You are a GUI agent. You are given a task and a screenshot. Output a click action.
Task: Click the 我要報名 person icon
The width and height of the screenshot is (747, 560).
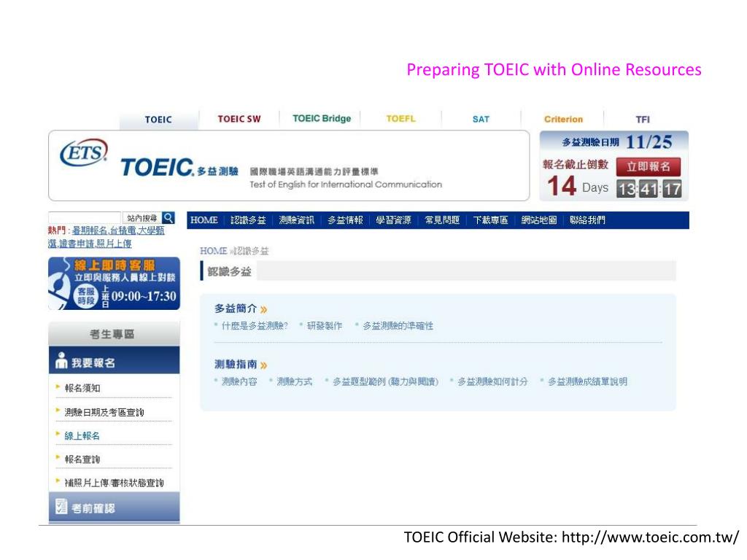(x=61, y=360)
